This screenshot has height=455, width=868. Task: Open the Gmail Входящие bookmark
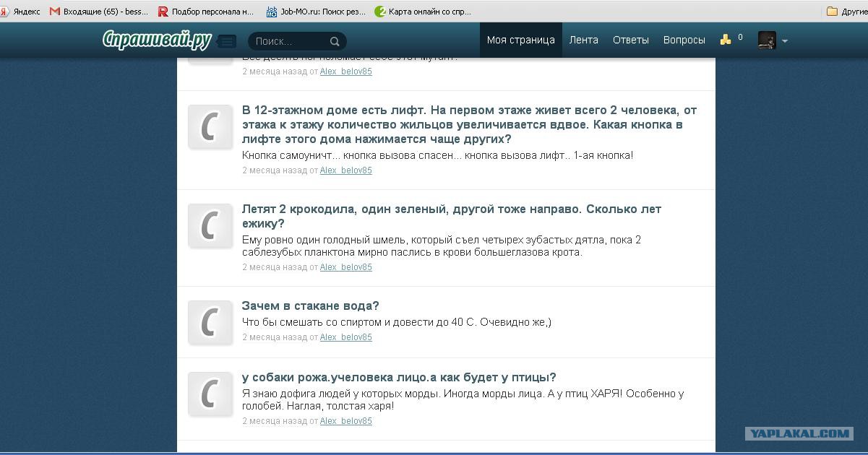[98, 12]
